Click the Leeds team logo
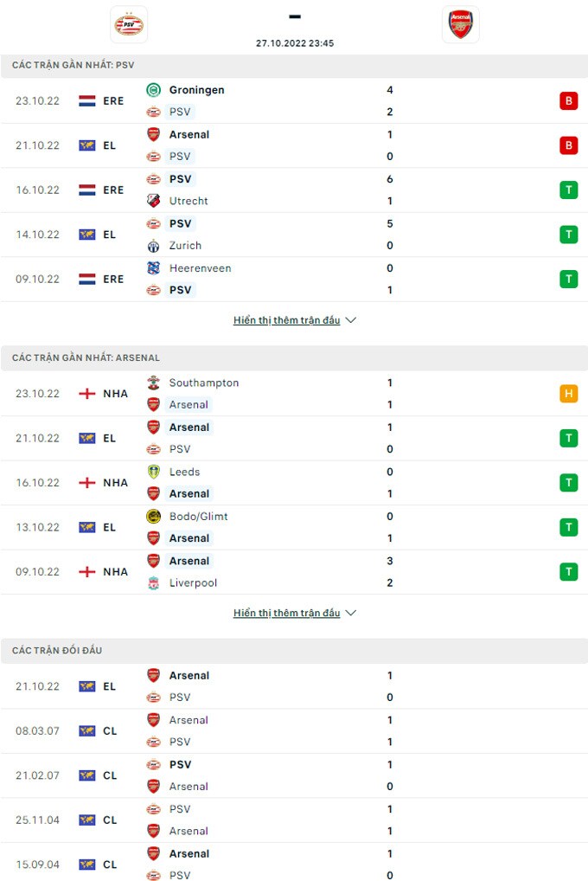 point(154,472)
